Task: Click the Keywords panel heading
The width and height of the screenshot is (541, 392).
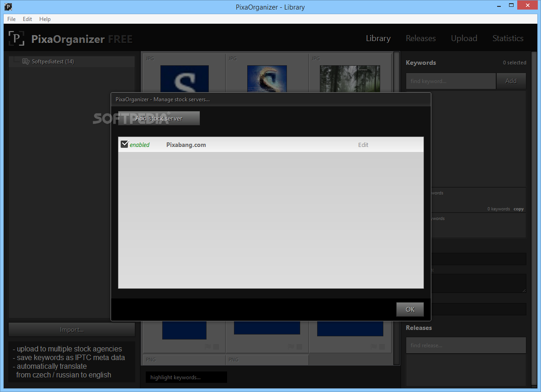Action: coord(420,63)
